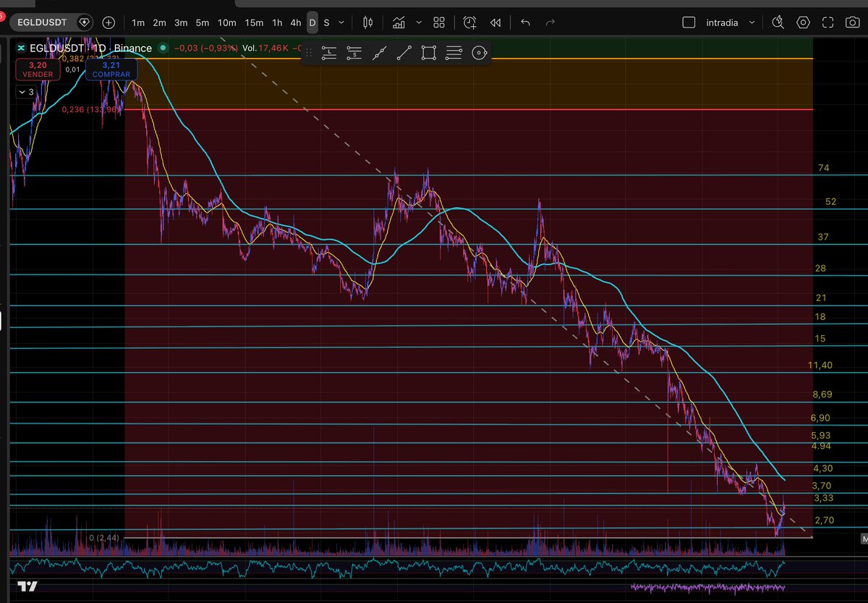The height and width of the screenshot is (603, 868).
Task: Click the TradingView logo at the chart's lower left
Action: [x=27, y=586]
